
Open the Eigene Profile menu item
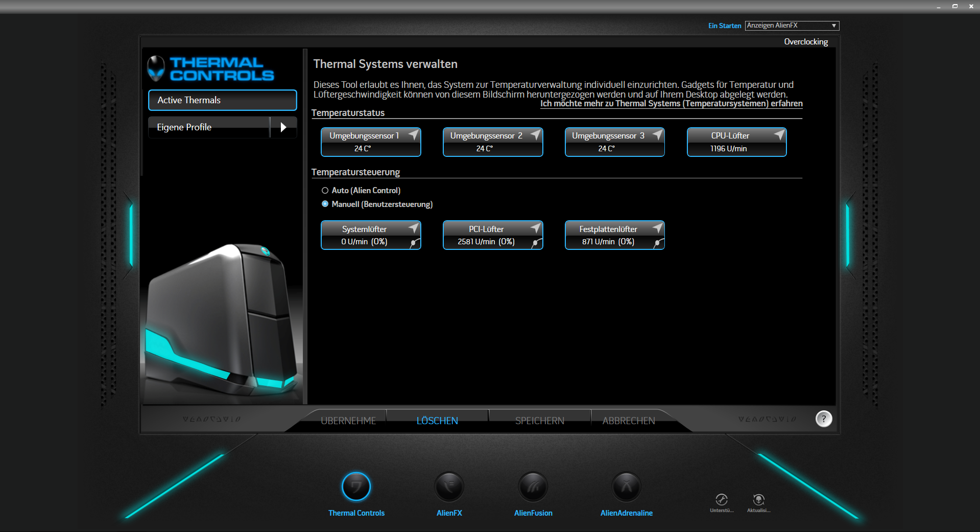pos(209,127)
